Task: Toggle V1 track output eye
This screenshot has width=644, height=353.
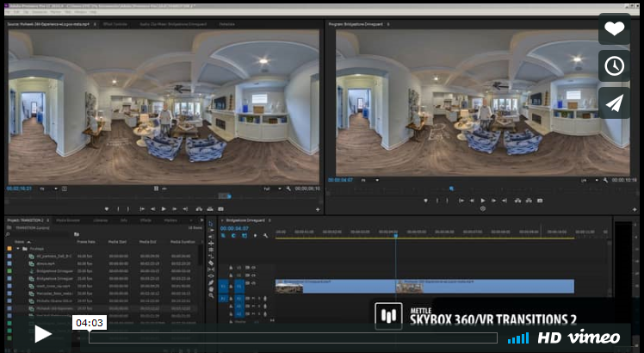Action: (x=253, y=283)
